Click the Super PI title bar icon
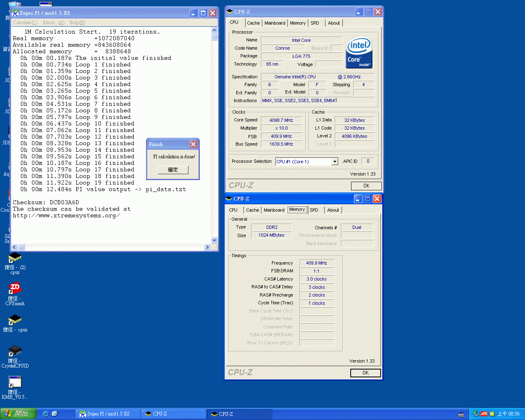Viewport: 525px width, 420px height. pyautogui.click(x=15, y=13)
